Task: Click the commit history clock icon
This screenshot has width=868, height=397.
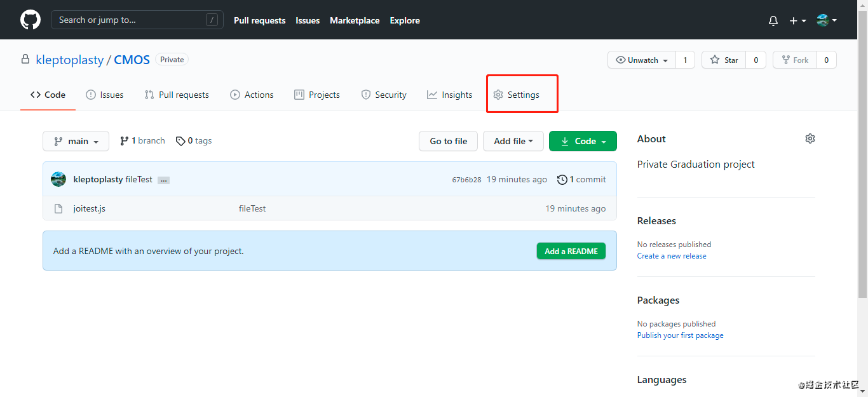Action: tap(562, 180)
